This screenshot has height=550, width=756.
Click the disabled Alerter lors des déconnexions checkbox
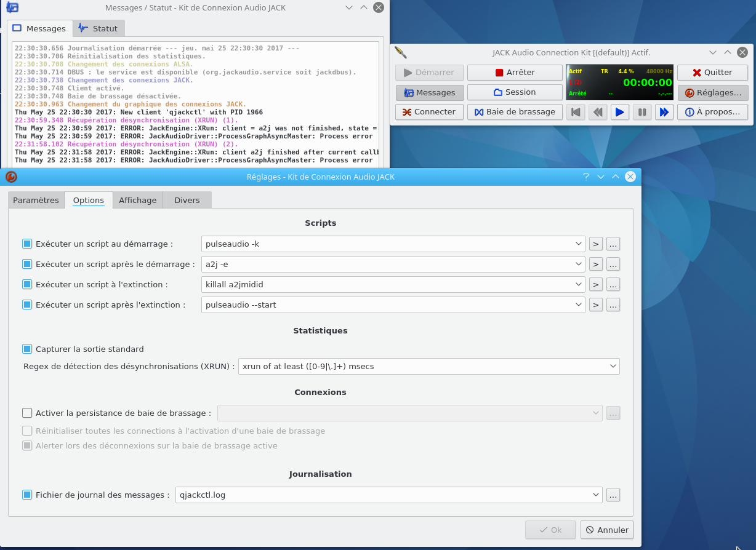click(27, 445)
